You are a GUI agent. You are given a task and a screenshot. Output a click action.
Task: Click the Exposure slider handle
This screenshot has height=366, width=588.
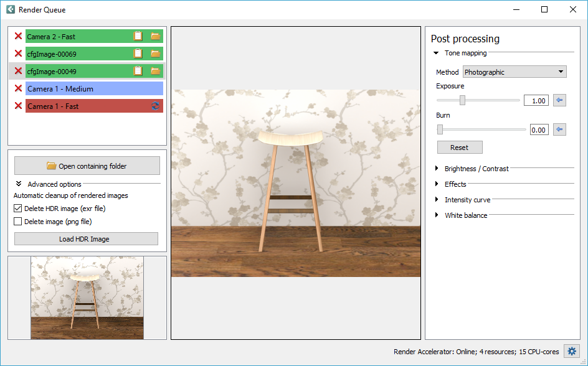462,100
